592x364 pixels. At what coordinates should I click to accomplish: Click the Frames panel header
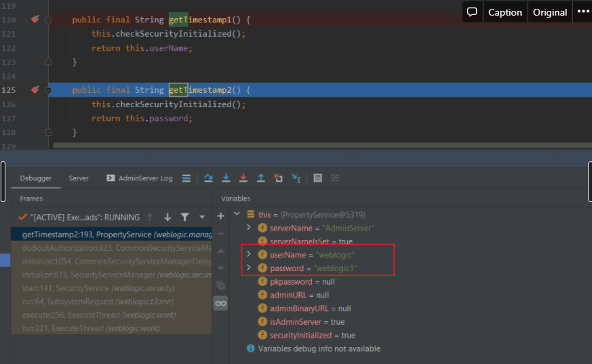[31, 199]
